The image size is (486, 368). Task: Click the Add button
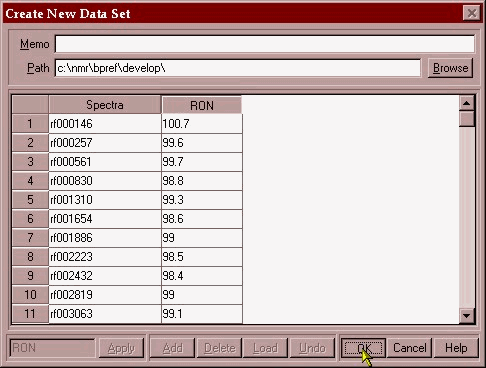pos(172,348)
